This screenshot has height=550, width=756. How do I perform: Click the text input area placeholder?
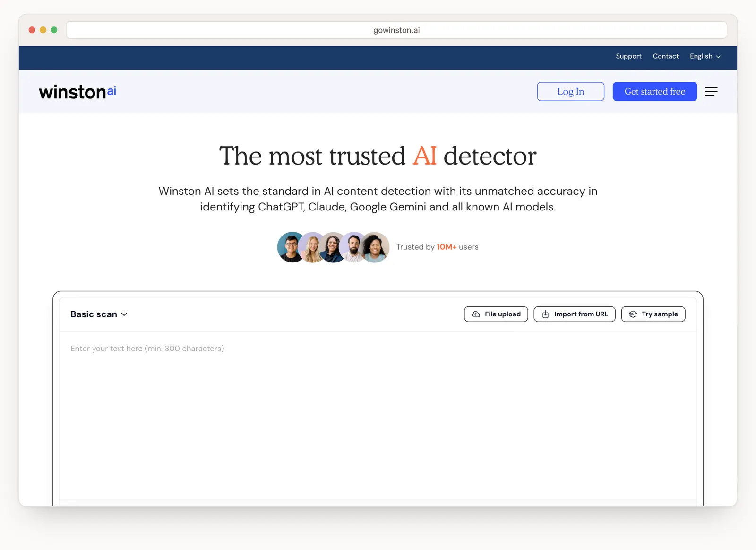[147, 349]
